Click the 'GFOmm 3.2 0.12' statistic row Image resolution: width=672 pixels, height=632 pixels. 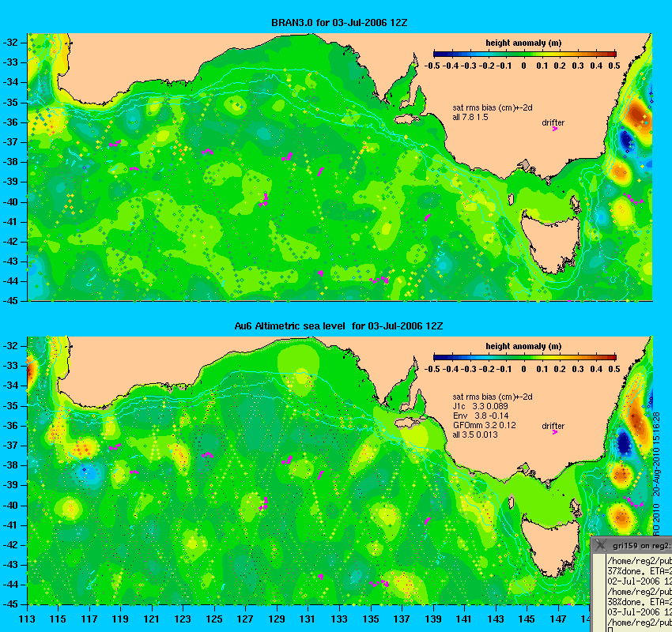point(485,425)
